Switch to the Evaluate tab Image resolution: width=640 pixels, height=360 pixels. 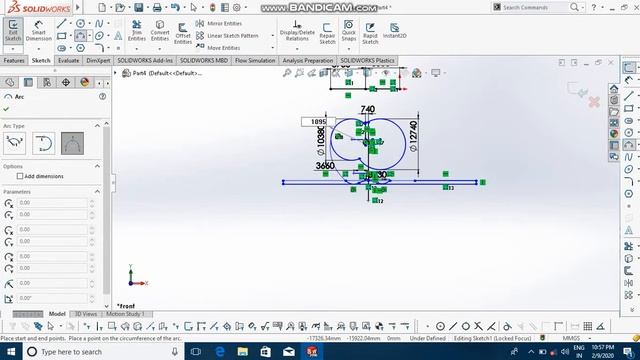click(x=68, y=60)
